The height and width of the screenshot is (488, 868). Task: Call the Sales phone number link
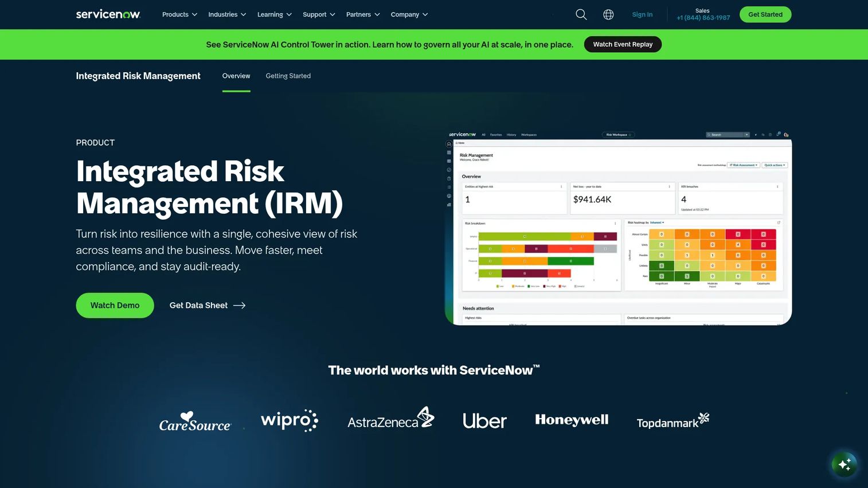point(703,18)
